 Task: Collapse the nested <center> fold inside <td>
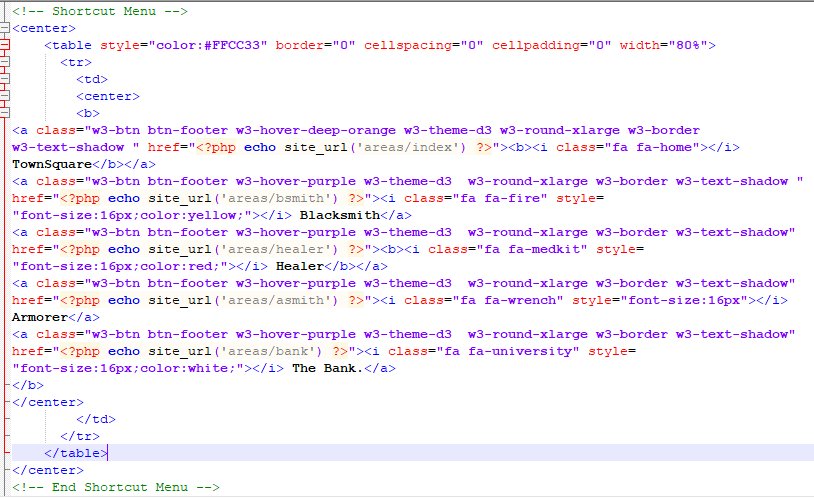(x=5, y=97)
